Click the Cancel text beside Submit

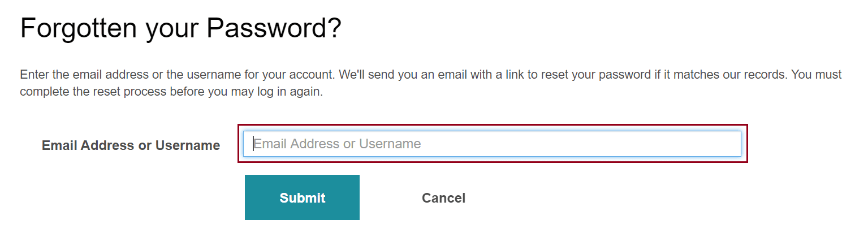click(x=443, y=198)
